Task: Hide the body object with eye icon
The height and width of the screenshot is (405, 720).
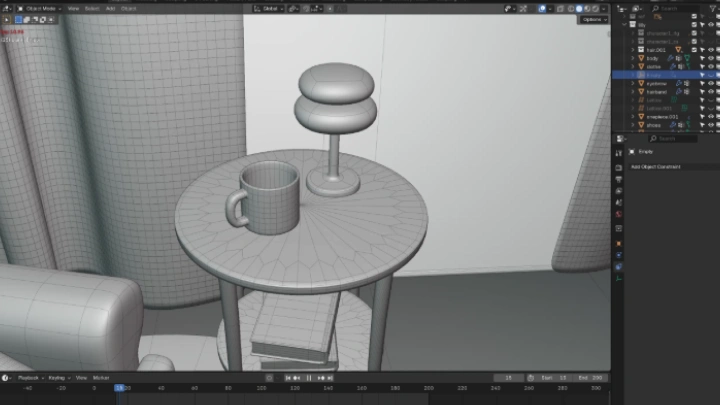Action: click(x=711, y=58)
